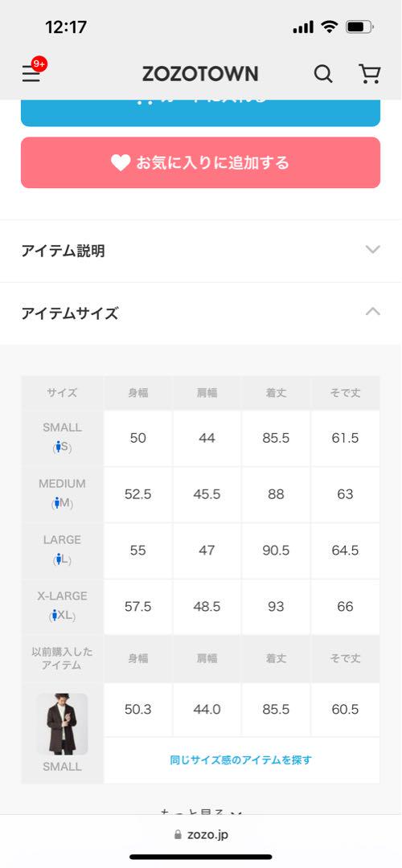
Task: Open the hamburger menu with 9+ badge
Action: tap(31, 74)
